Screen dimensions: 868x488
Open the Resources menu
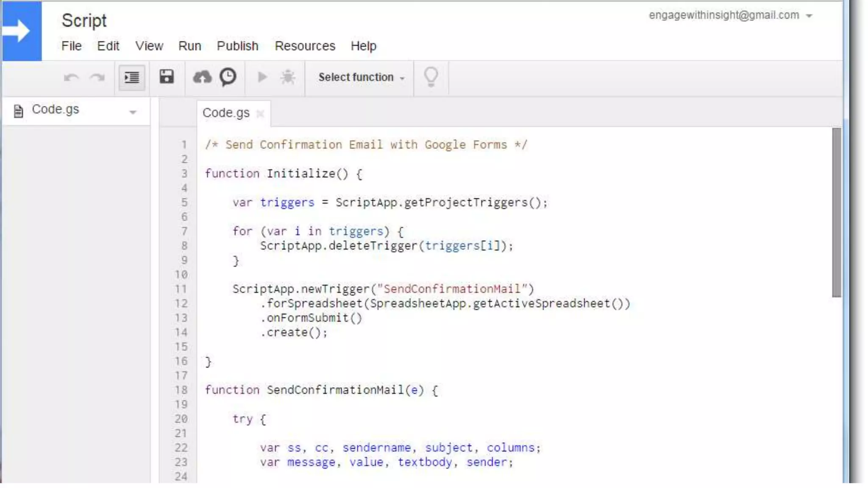pyautogui.click(x=305, y=46)
